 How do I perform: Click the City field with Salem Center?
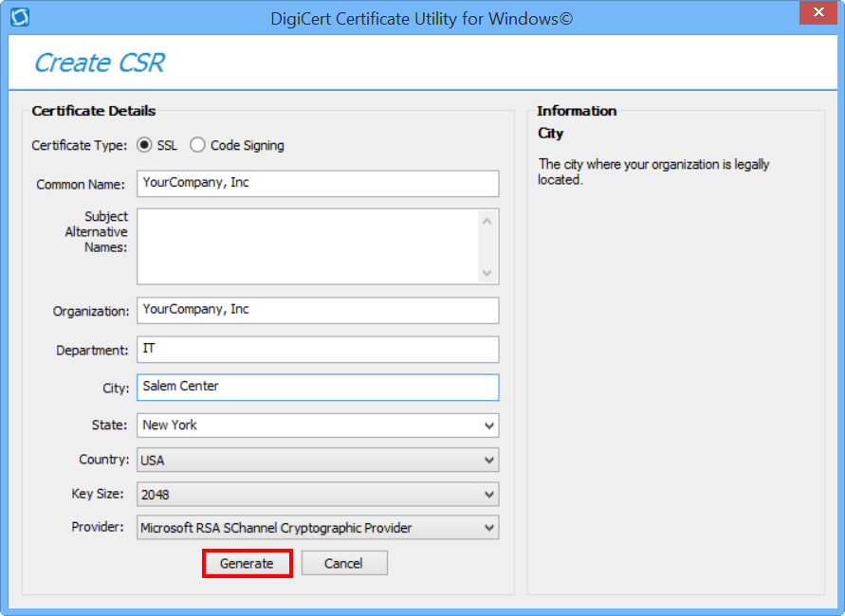point(318,387)
